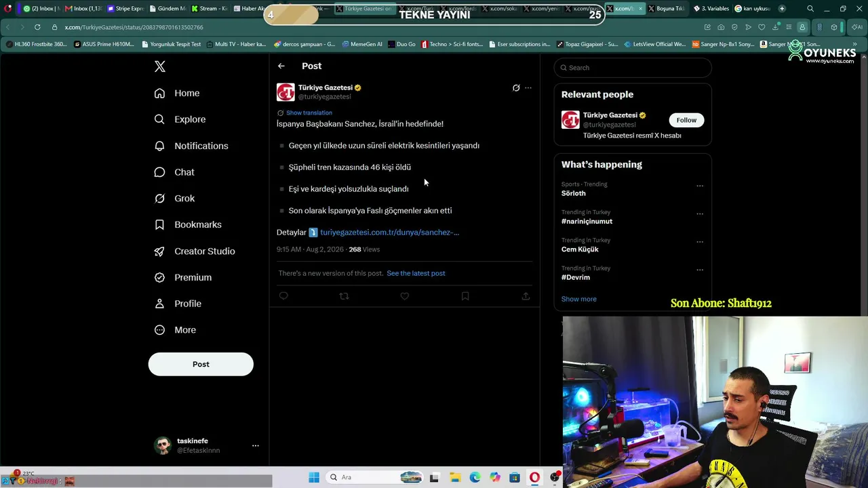868x488 pixels.
Task: Click the 268 Views count
Action: tap(364, 249)
